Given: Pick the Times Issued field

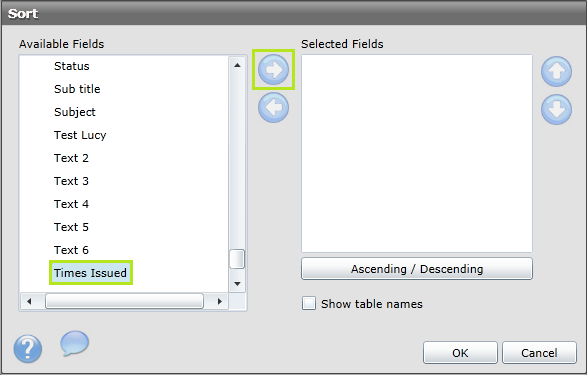Looking at the screenshot, I should point(90,273).
